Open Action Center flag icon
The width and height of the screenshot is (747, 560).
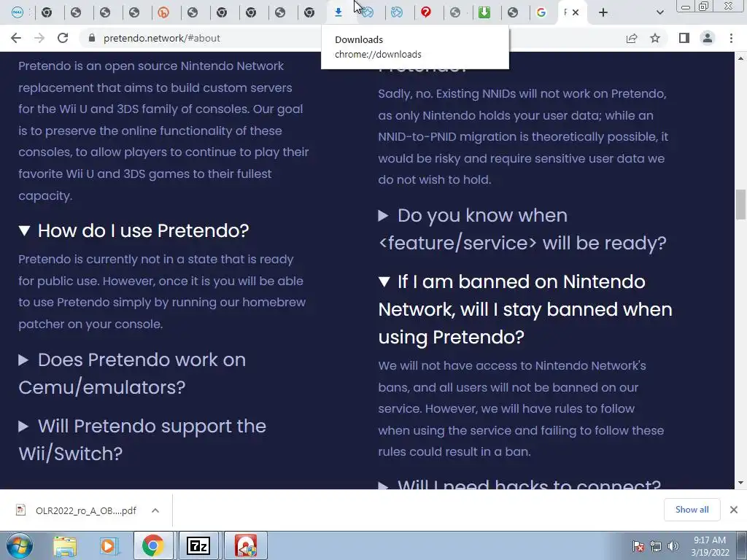pyautogui.click(x=638, y=545)
